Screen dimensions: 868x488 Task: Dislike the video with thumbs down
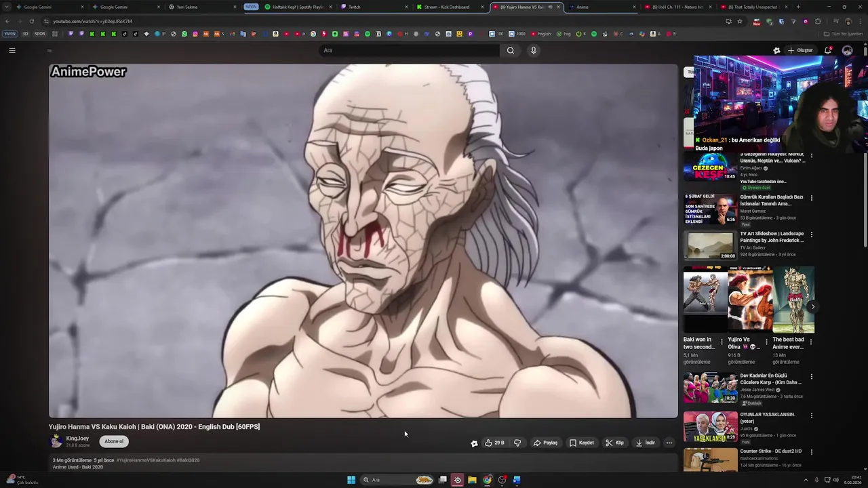[517, 443]
